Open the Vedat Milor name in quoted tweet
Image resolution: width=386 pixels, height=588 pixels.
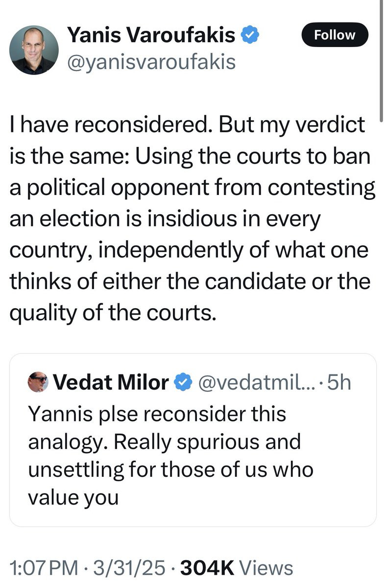coord(111,383)
